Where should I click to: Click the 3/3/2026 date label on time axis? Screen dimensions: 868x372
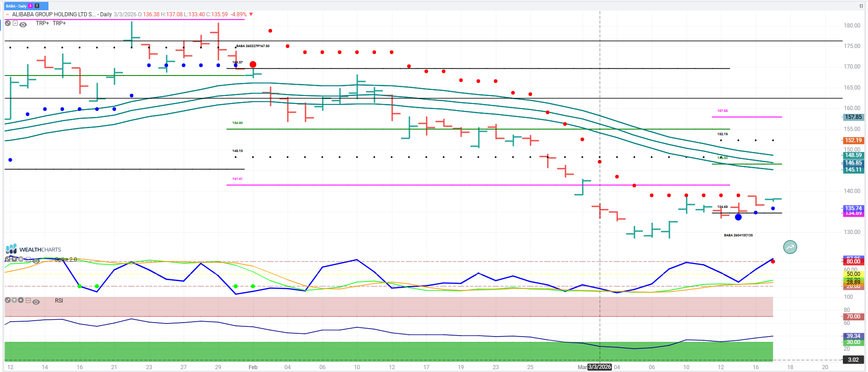(600, 367)
